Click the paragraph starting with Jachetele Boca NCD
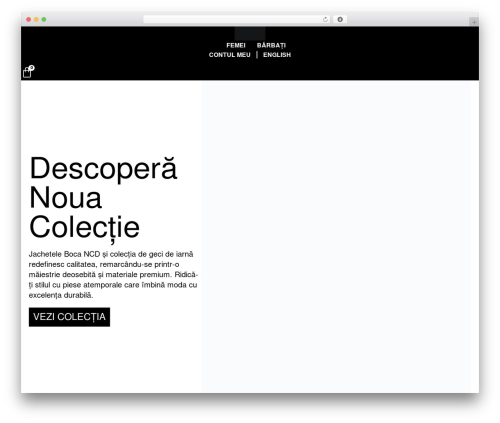 pos(113,274)
